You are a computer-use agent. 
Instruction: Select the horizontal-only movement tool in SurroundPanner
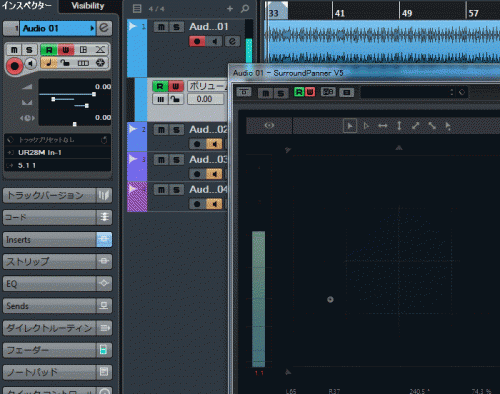tap(383, 126)
